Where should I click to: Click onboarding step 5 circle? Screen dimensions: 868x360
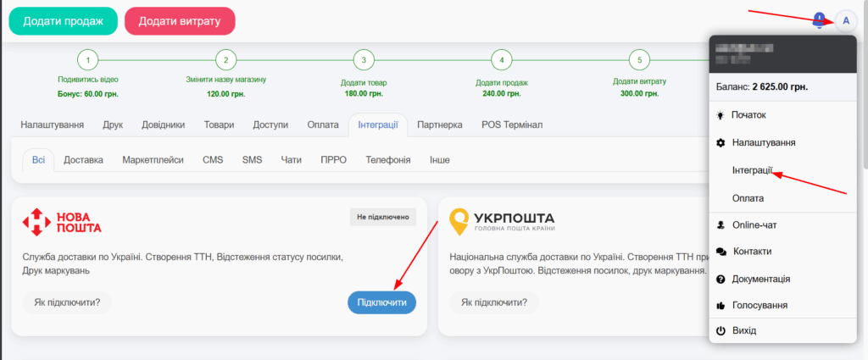point(639,60)
